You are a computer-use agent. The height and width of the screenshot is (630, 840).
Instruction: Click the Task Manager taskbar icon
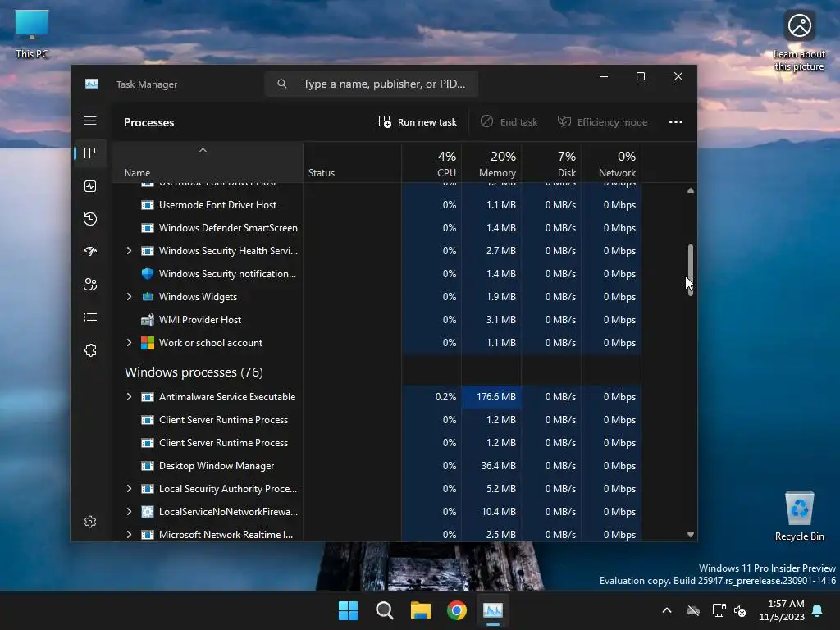[493, 610]
